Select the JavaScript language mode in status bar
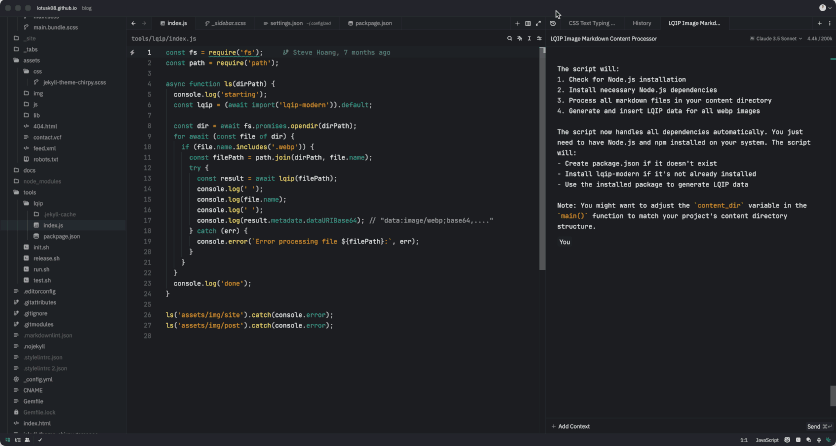This screenshot has height=446, width=836. (x=766, y=440)
